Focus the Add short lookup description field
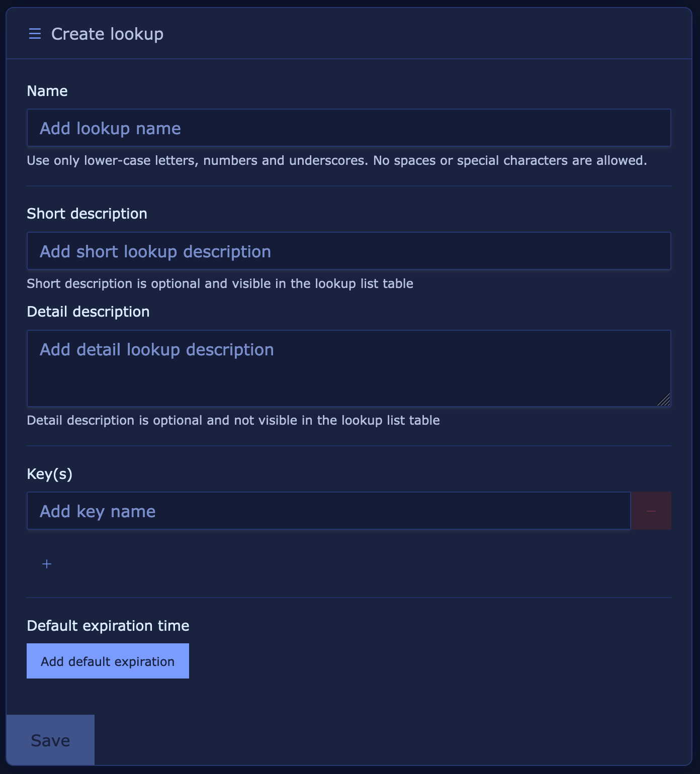Screen dimensions: 700x774 click(349, 251)
